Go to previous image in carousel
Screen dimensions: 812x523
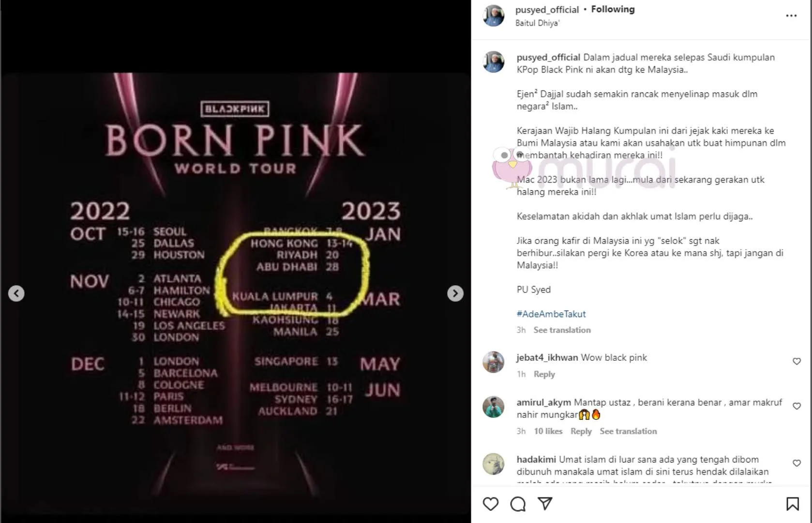point(16,293)
